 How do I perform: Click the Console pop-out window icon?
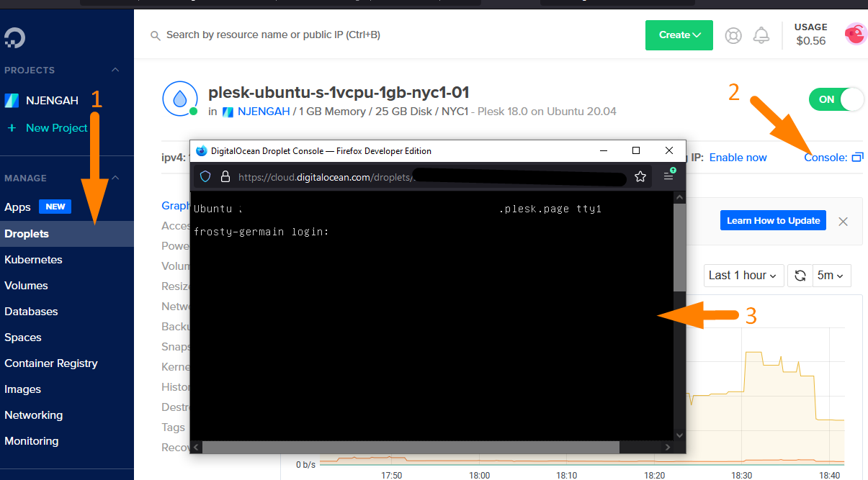pos(857,157)
